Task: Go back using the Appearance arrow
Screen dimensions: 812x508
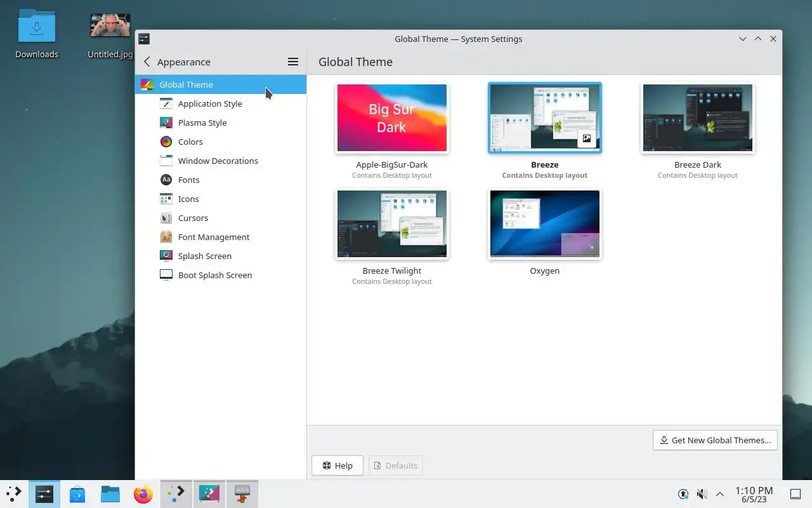Action: 147,62
